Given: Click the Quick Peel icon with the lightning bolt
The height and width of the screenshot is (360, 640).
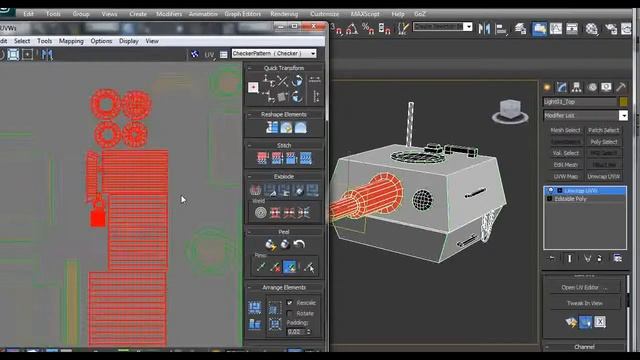Looking at the screenshot, I should point(270,244).
